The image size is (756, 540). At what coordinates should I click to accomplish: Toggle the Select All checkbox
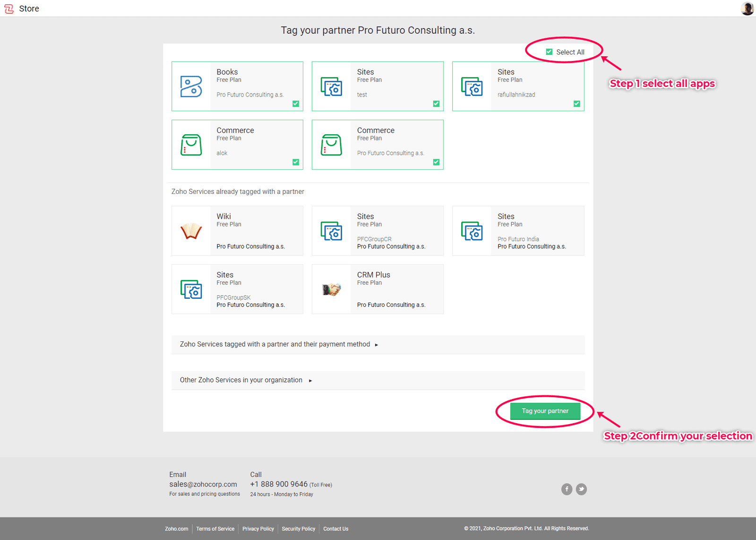(549, 52)
